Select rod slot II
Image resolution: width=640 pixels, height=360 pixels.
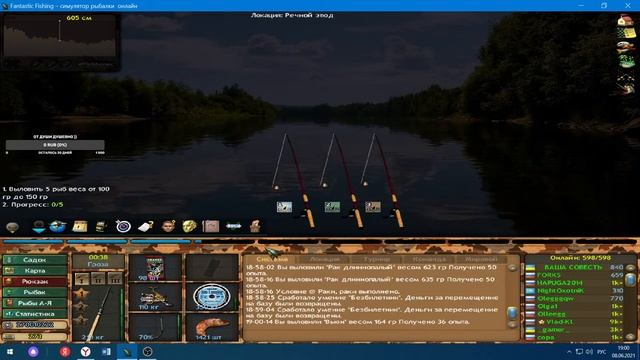98,279
